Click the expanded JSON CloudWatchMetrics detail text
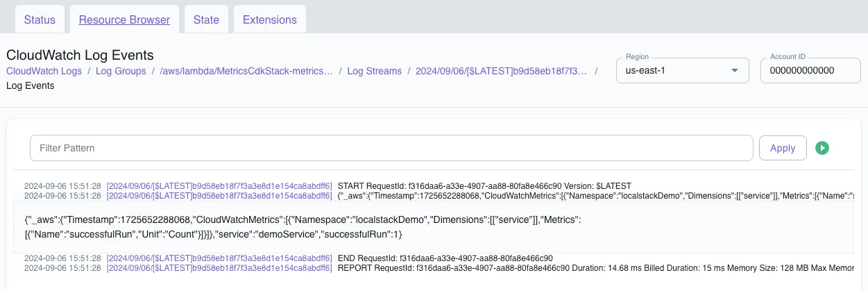This screenshot has height=291, width=868. click(x=302, y=226)
